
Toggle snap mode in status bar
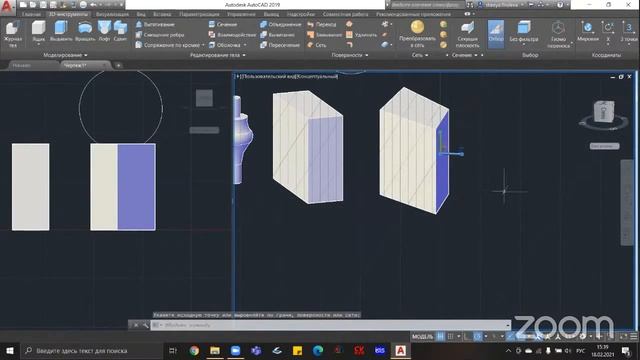451,337
